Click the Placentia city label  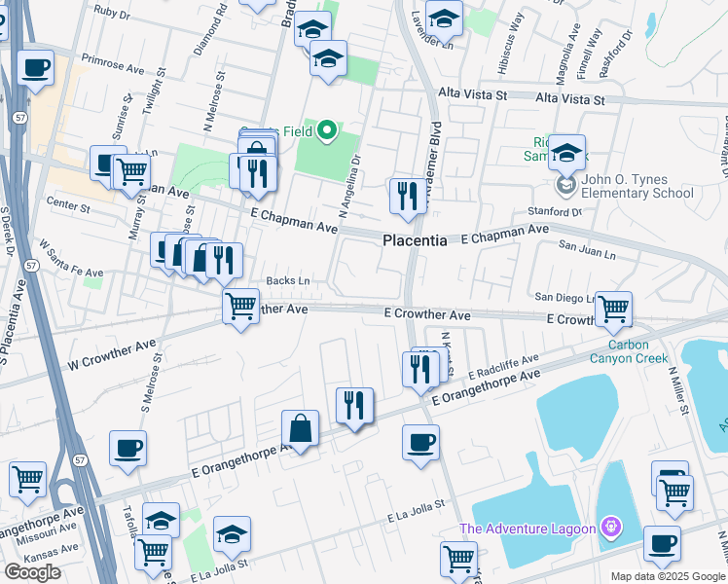pos(415,239)
